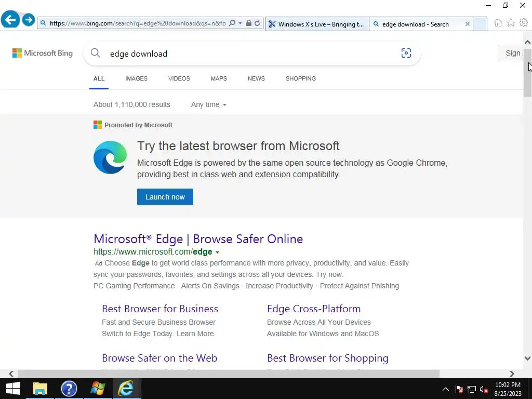Open the Tools gear icon
Screen dimensions: 532x399
pos(524,23)
